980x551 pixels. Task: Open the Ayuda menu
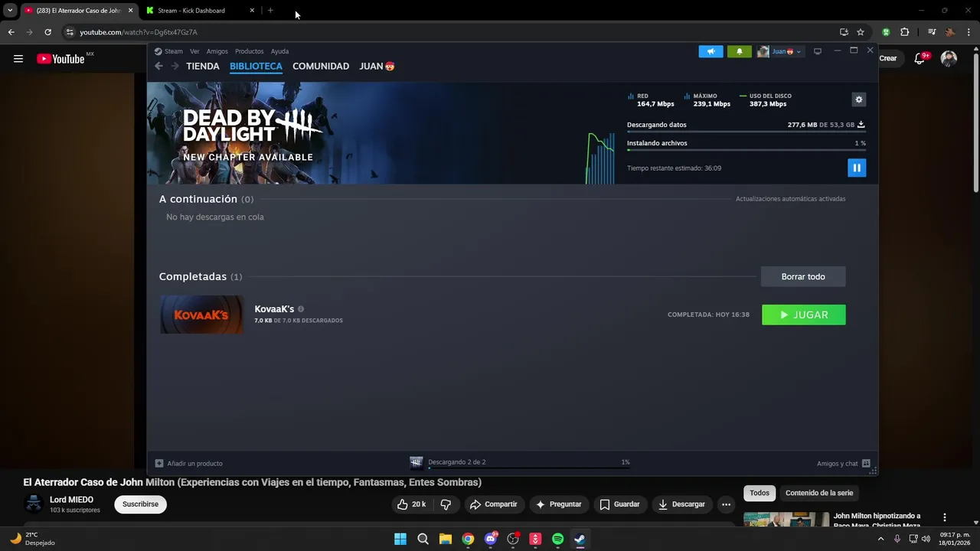(279, 51)
